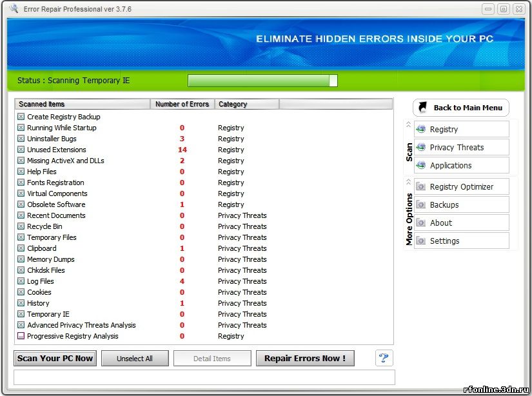Toggle the Virtual Components checkbox

click(21, 193)
